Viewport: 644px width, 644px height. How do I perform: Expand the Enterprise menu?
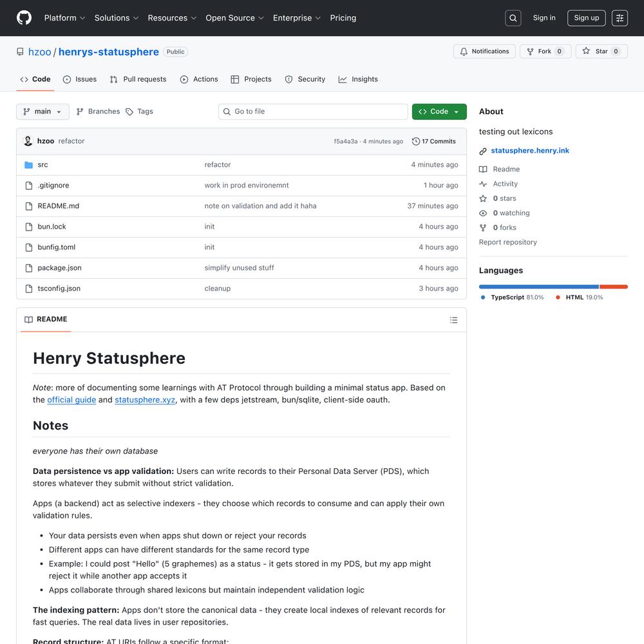[x=296, y=18]
